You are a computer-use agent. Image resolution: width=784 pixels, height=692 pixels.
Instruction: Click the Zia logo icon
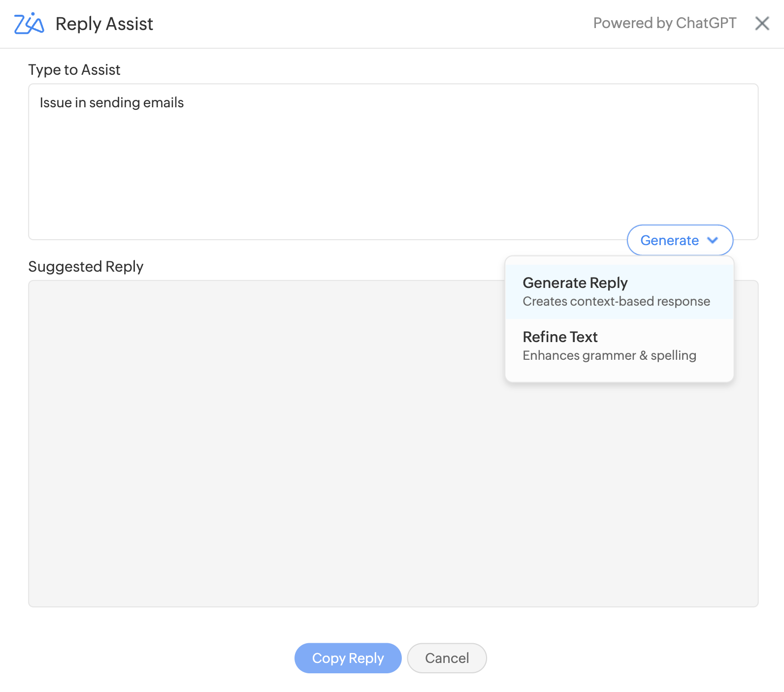[29, 24]
